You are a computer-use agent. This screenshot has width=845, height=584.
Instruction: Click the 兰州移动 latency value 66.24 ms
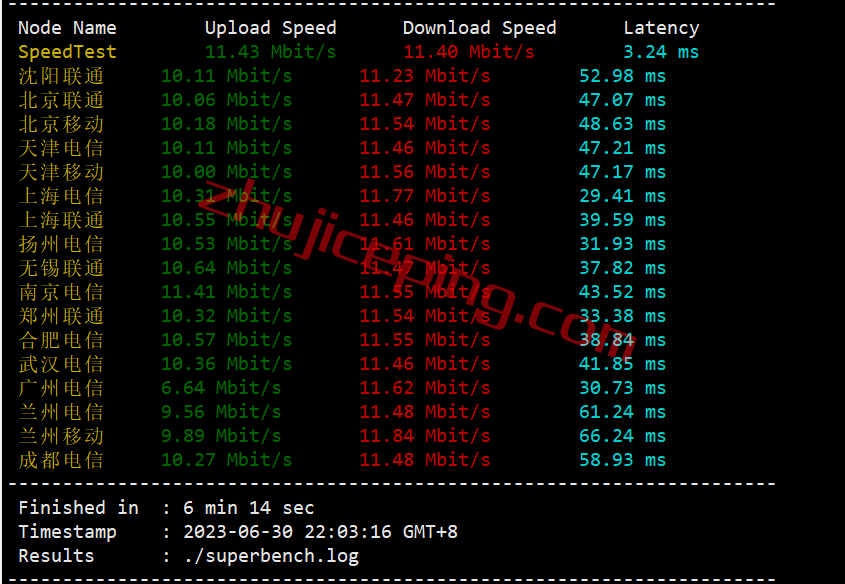[622, 436]
